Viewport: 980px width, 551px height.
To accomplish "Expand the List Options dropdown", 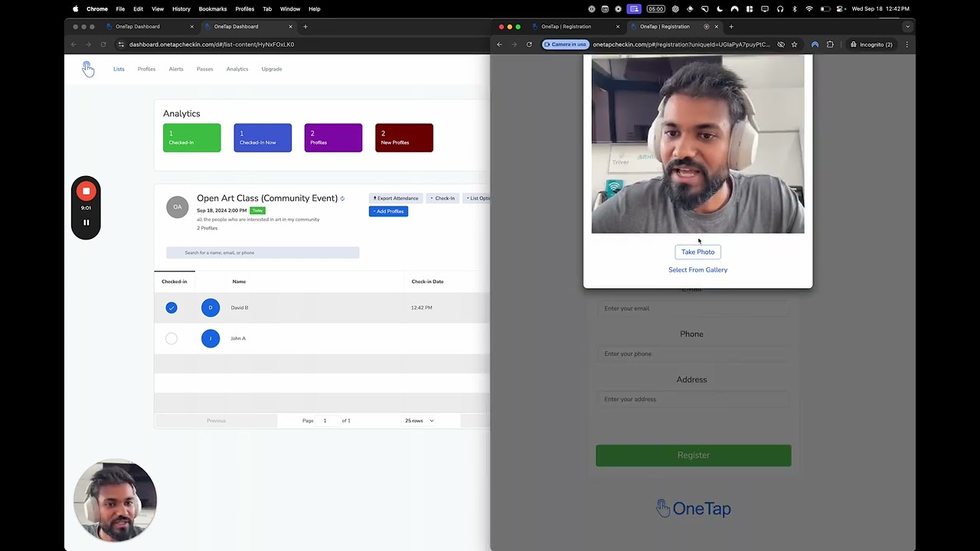I will [x=478, y=198].
